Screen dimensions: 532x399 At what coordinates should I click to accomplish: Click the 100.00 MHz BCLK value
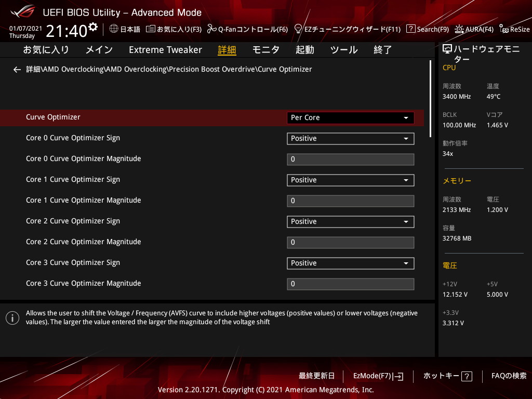[459, 125]
